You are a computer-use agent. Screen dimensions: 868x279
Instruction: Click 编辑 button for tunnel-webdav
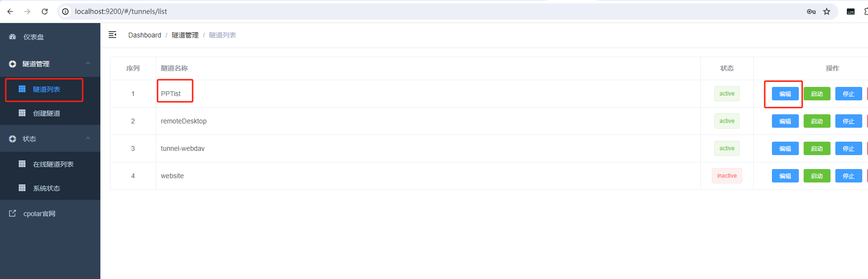pyautogui.click(x=785, y=148)
